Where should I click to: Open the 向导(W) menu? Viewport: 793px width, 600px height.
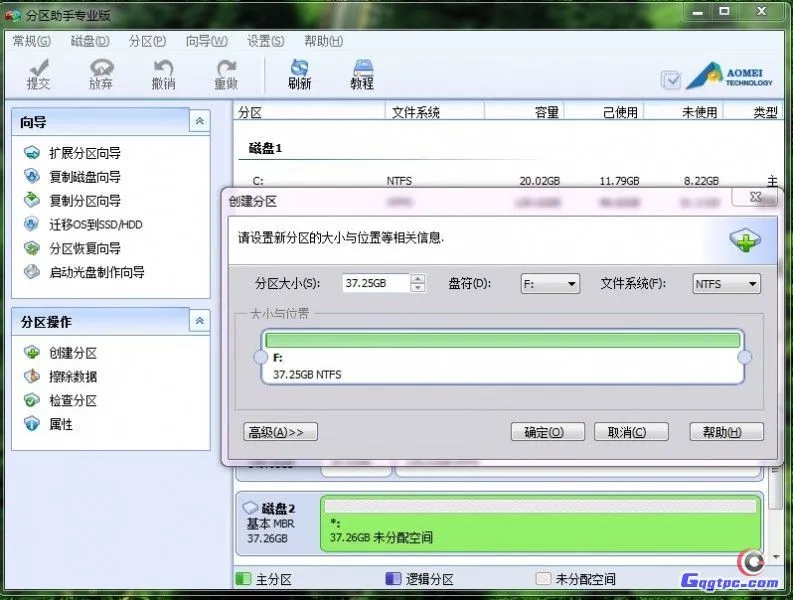click(206, 41)
